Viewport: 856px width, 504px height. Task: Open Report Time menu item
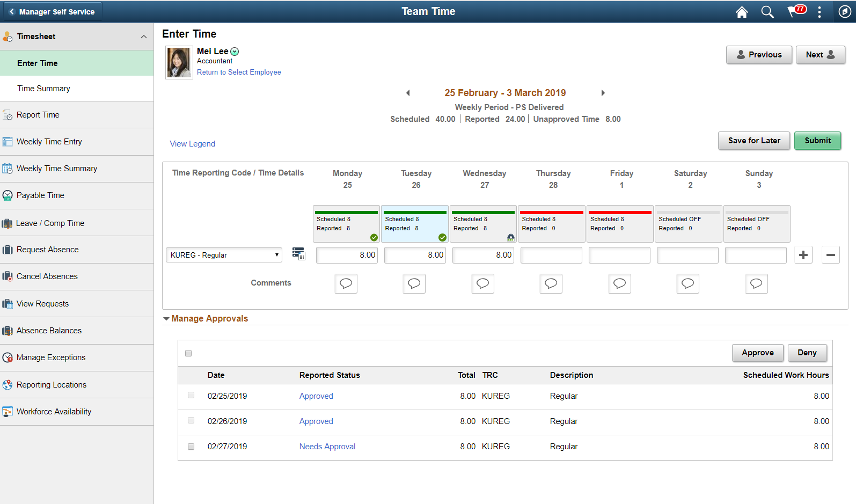click(x=77, y=115)
